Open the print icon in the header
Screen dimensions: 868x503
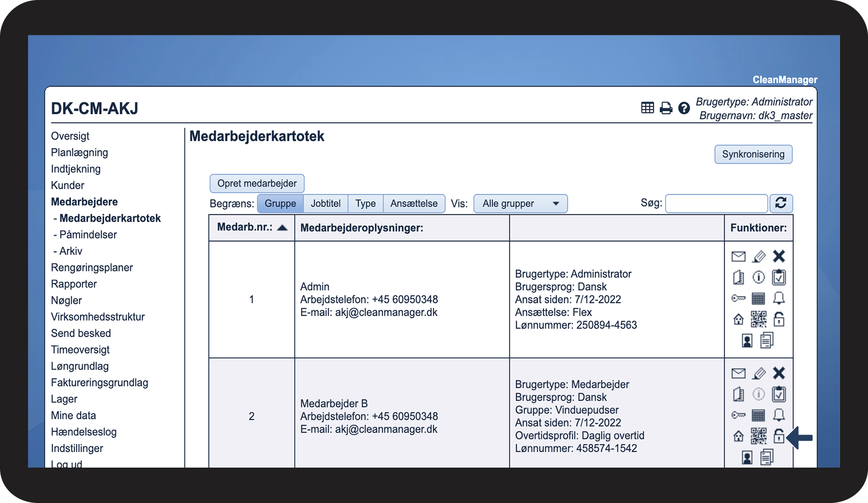[666, 108]
